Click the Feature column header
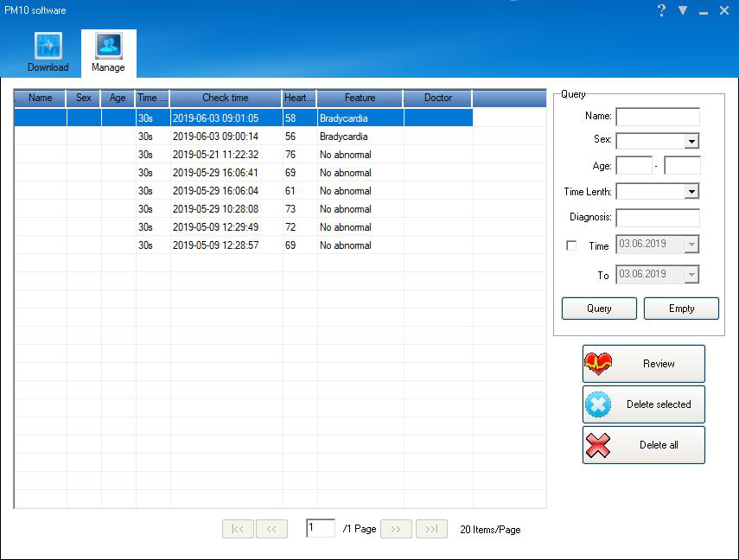The height and width of the screenshot is (560, 739). point(360,99)
